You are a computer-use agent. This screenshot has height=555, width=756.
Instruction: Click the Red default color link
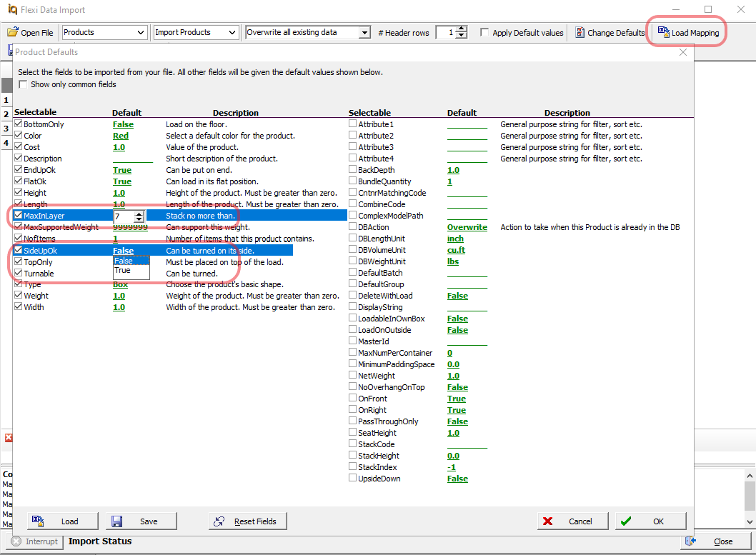[121, 136]
